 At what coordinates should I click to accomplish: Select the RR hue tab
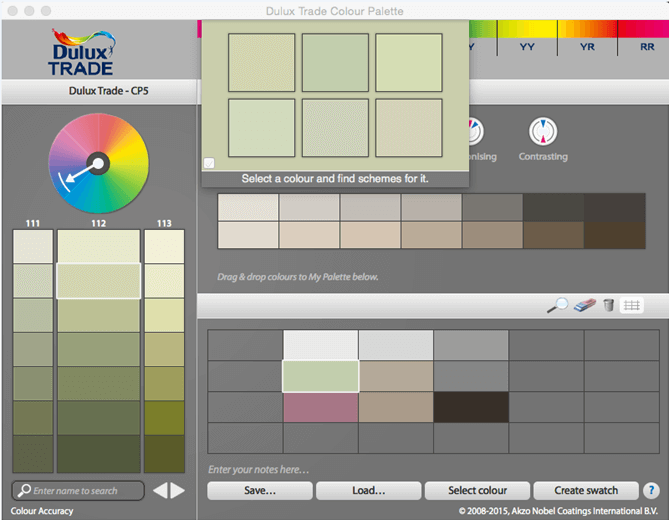[x=647, y=46]
